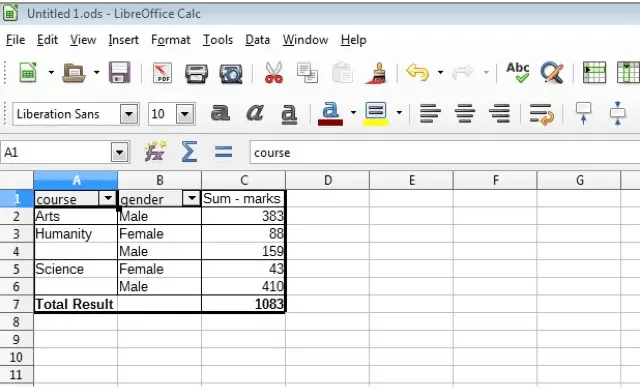Screen dimensions: 640x390
Task: Open the Edit menu
Action: (47, 40)
